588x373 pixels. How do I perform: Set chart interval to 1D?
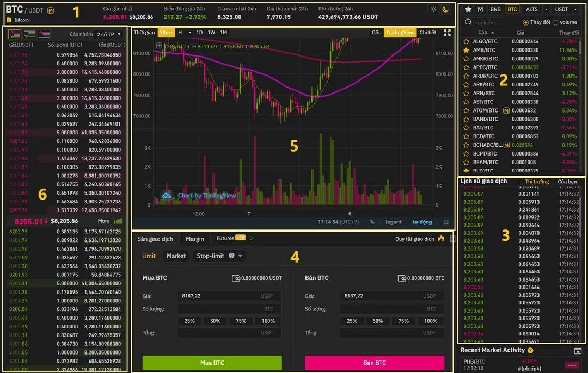[x=199, y=33]
